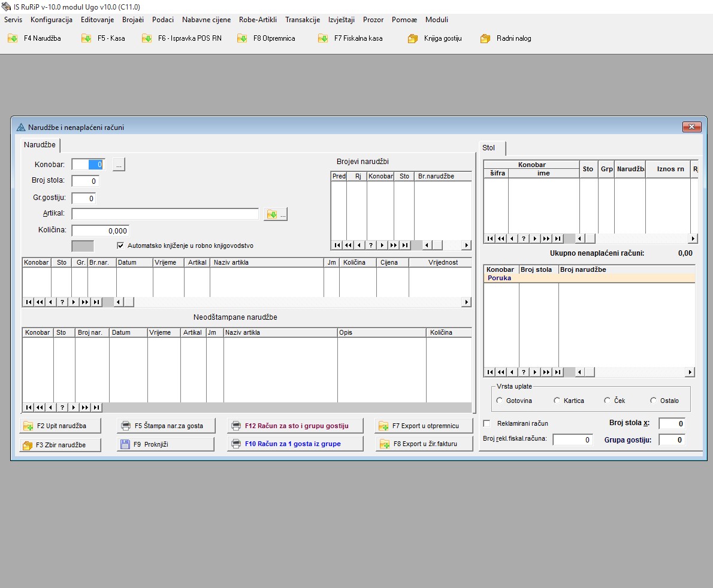Toggle Automatsko knjiženje u robno knjigovodstvo checkbox

coord(120,245)
